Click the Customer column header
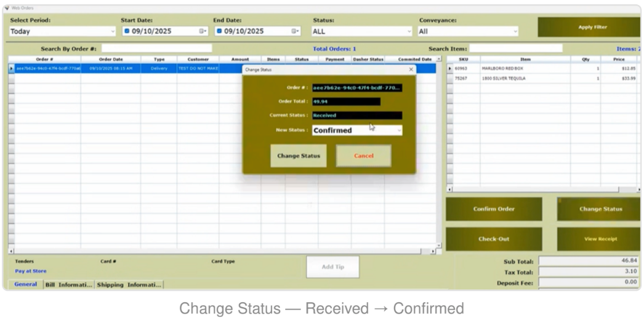The height and width of the screenshot is (320, 644). pyautogui.click(x=198, y=60)
